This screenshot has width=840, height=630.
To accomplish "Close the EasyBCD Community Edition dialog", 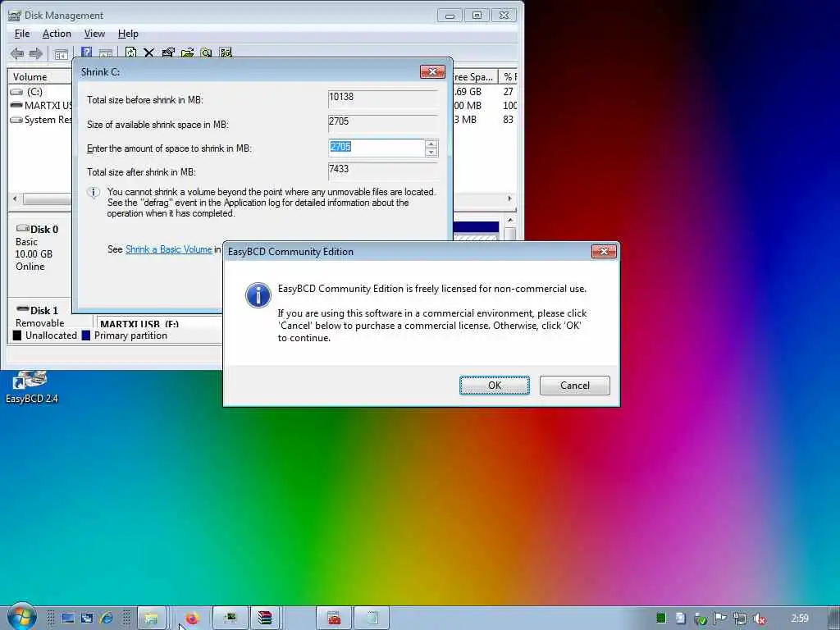I will pyautogui.click(x=604, y=251).
